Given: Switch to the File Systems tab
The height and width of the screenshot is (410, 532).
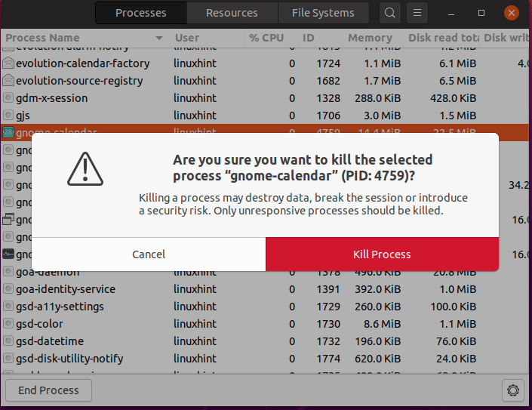Looking at the screenshot, I should click(x=323, y=13).
